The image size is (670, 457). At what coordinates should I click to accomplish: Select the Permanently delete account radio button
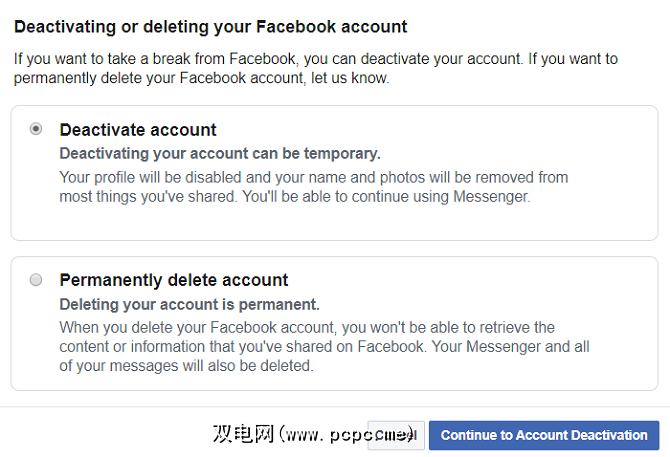pyautogui.click(x=36, y=280)
